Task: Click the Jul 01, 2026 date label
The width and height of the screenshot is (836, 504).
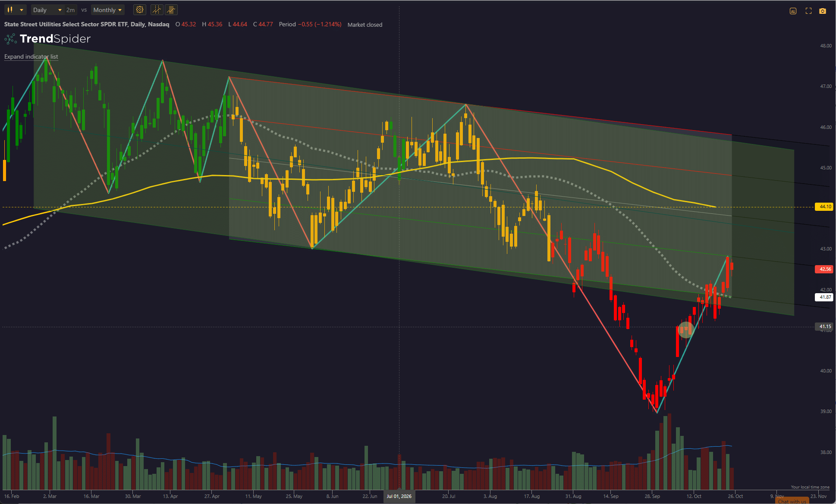Action: (399, 496)
